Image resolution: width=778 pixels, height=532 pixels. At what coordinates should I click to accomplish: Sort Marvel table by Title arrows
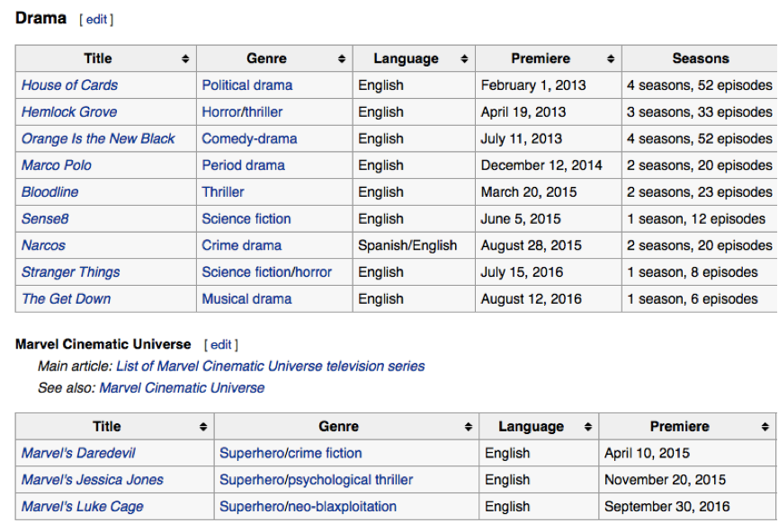[203, 427]
